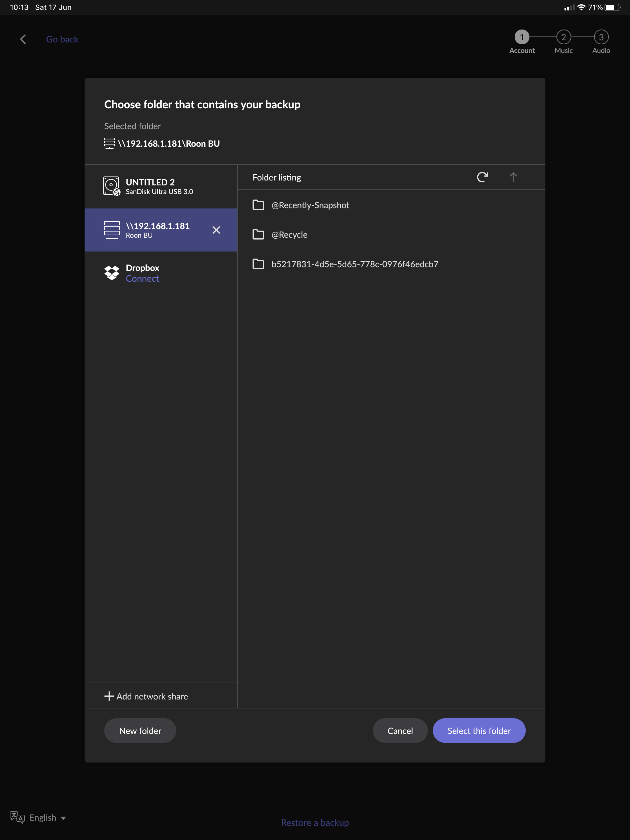Remove the 192.168.1.181 network share
This screenshot has width=630, height=840.
coord(216,230)
